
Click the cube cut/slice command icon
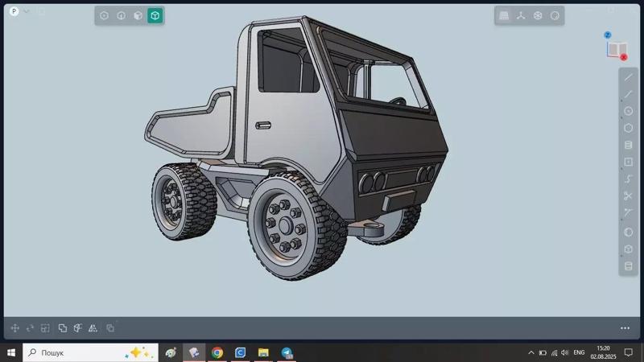point(77,328)
